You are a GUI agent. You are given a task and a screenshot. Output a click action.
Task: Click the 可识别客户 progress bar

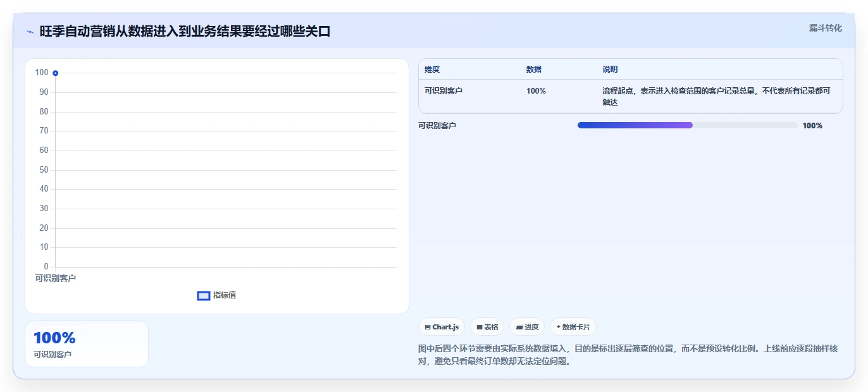click(688, 125)
